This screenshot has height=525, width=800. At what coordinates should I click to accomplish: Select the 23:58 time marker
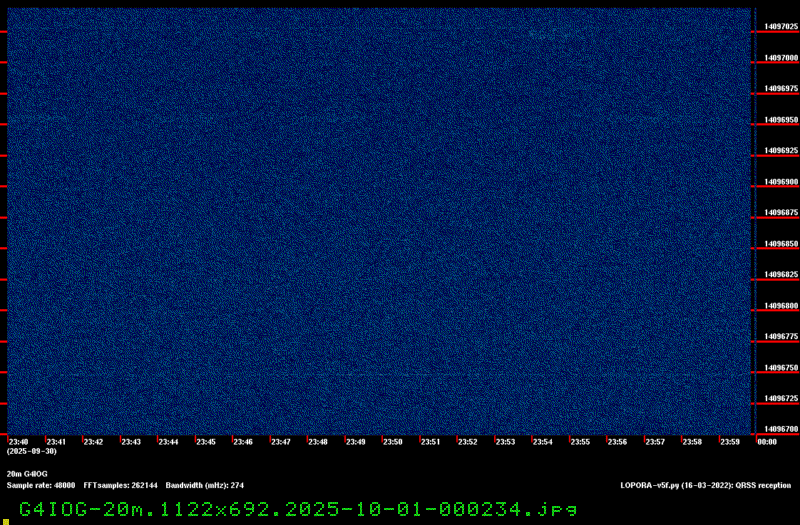coord(692,442)
